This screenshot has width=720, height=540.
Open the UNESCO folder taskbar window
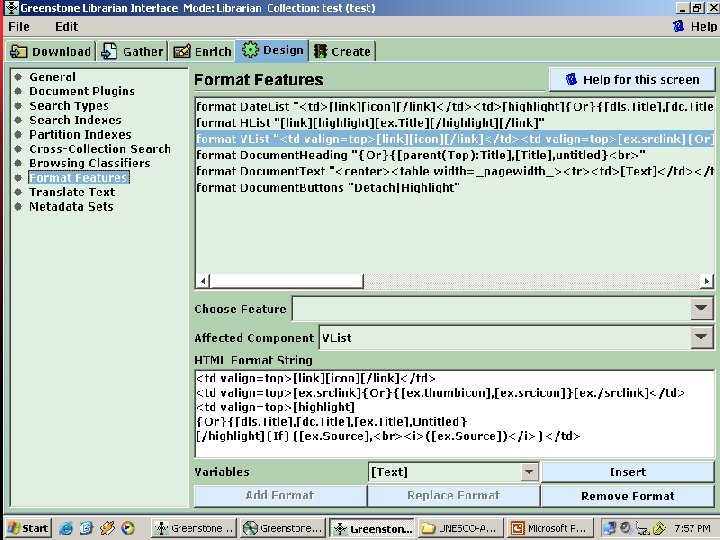(461, 529)
